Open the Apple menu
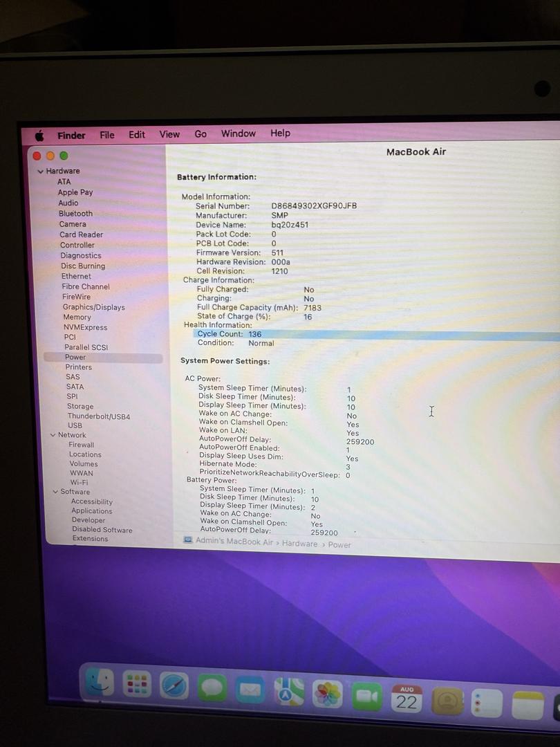560x747 pixels. (39, 136)
